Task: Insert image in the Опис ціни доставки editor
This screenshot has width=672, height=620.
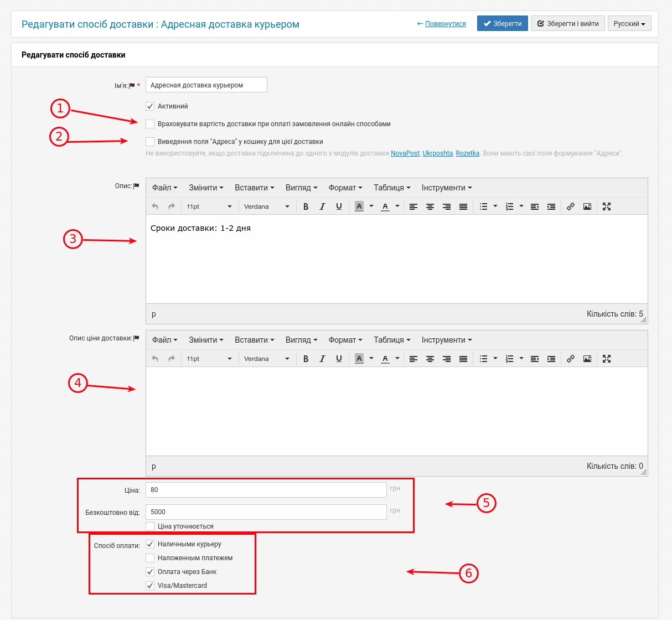Action: 587,359
